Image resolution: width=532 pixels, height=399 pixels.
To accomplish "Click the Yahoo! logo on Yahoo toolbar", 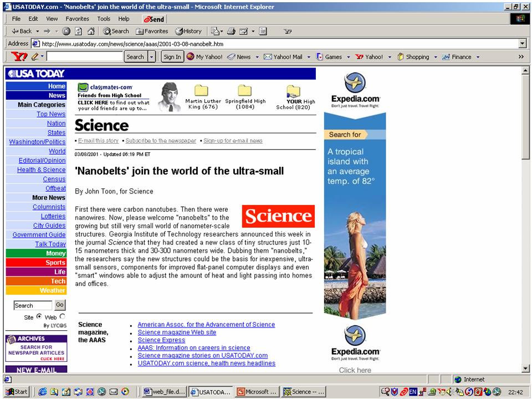I will coord(19,57).
